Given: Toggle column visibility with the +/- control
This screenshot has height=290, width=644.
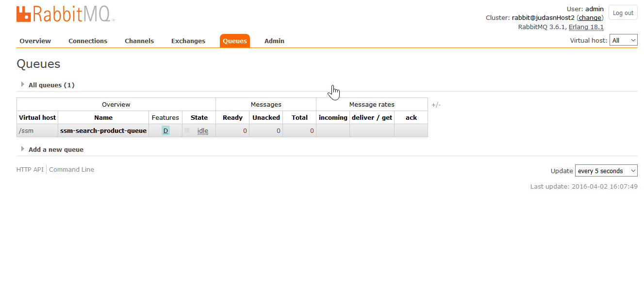Looking at the screenshot, I should tap(435, 104).
